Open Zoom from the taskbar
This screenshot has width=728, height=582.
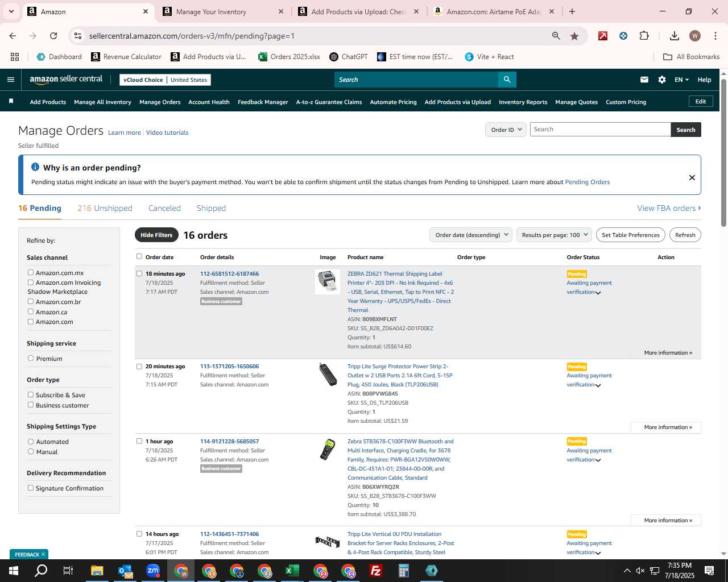153,571
